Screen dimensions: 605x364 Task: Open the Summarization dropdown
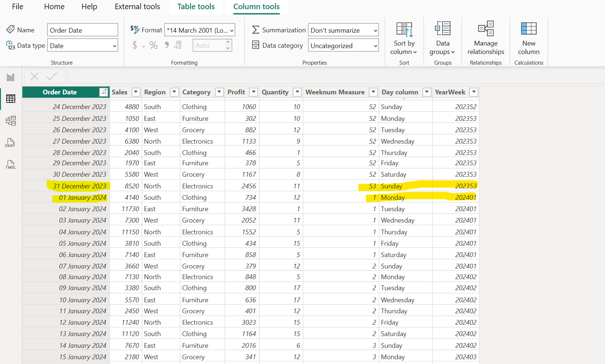[x=343, y=30]
